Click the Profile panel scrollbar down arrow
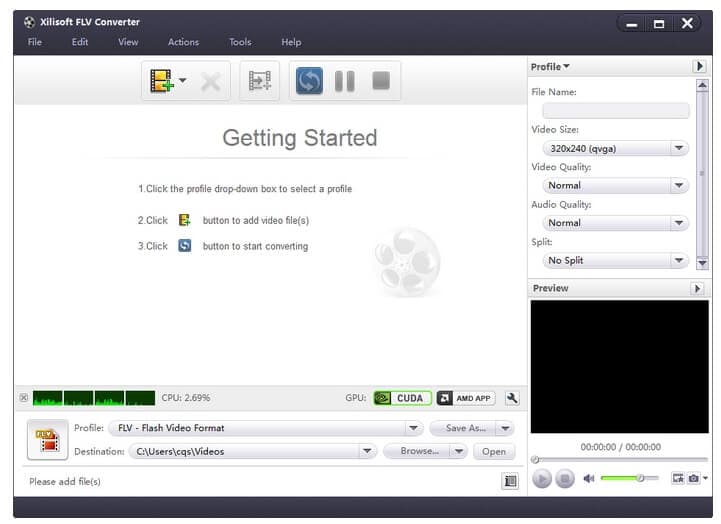This screenshot has height=524, width=721. 702,263
